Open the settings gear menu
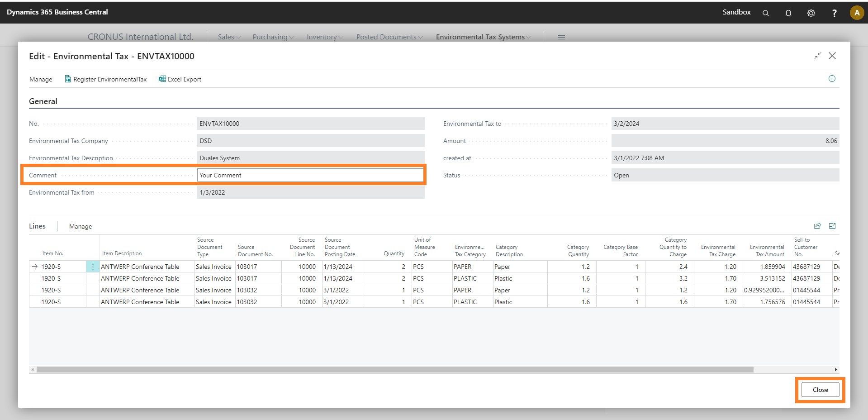The height and width of the screenshot is (420, 868). [811, 13]
